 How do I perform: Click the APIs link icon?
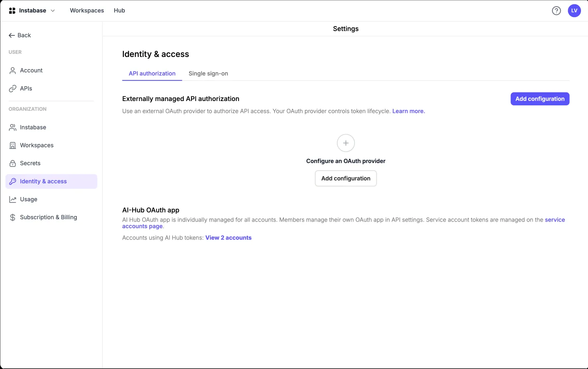click(12, 89)
